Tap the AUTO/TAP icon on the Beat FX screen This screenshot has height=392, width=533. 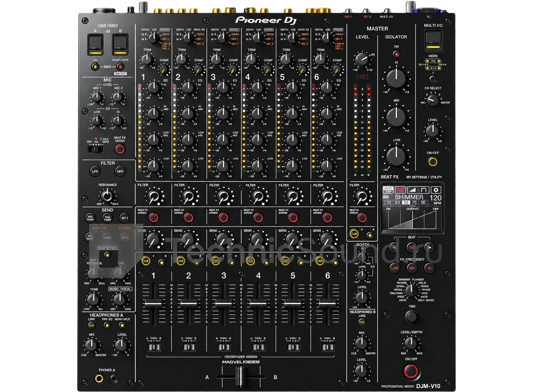pos(388,190)
